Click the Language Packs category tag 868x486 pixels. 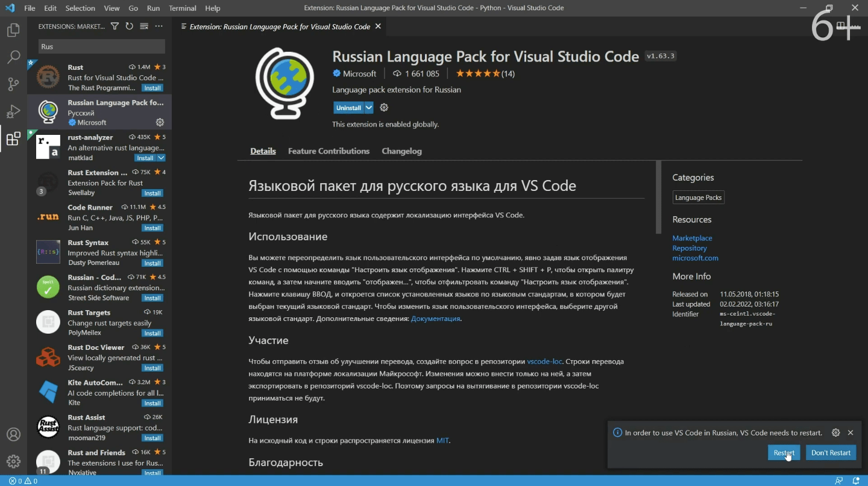click(698, 198)
